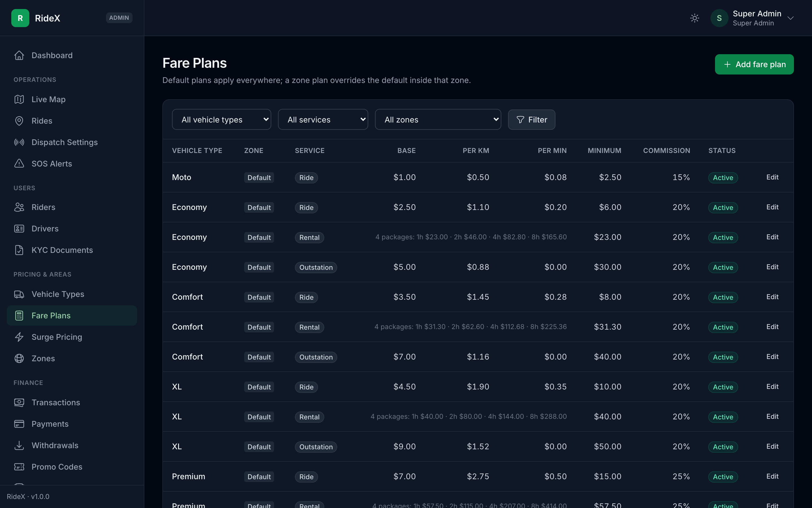Click the Super Admin avatar circle
This screenshot has height=508, width=812.
719,18
